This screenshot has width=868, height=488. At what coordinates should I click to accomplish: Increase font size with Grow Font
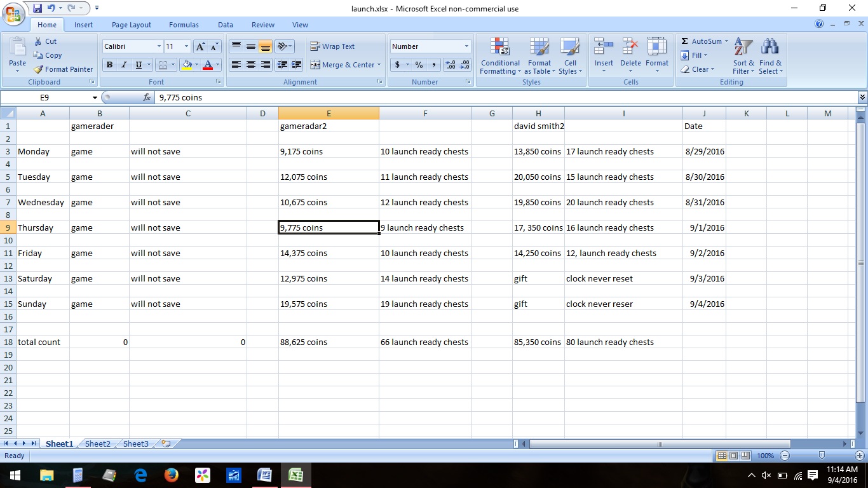click(201, 46)
